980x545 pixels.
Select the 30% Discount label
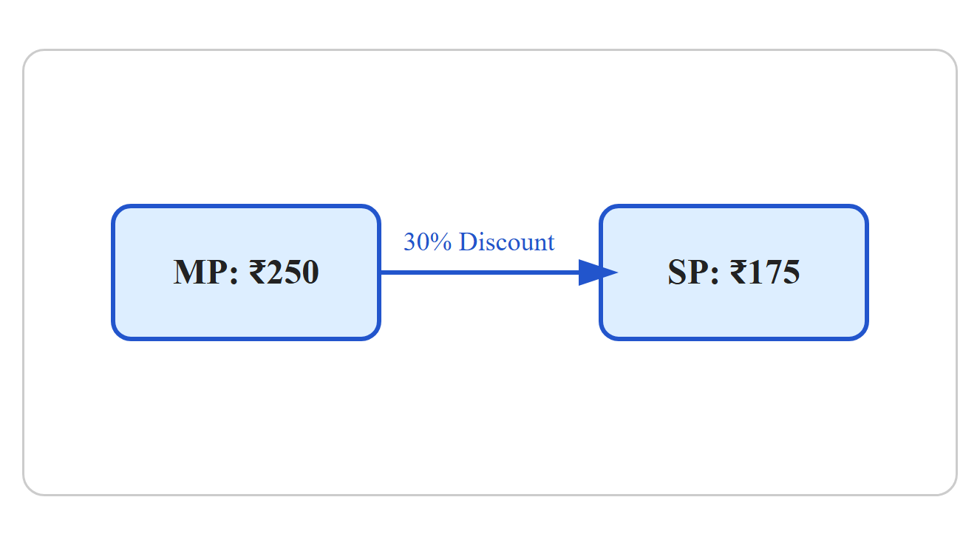click(x=479, y=241)
